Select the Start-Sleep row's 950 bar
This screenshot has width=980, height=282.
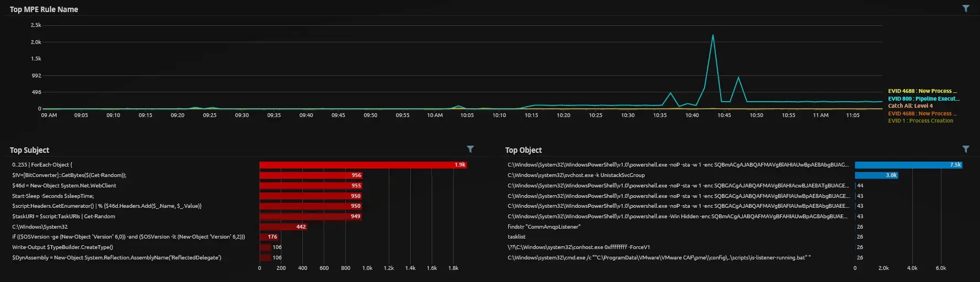(311, 196)
